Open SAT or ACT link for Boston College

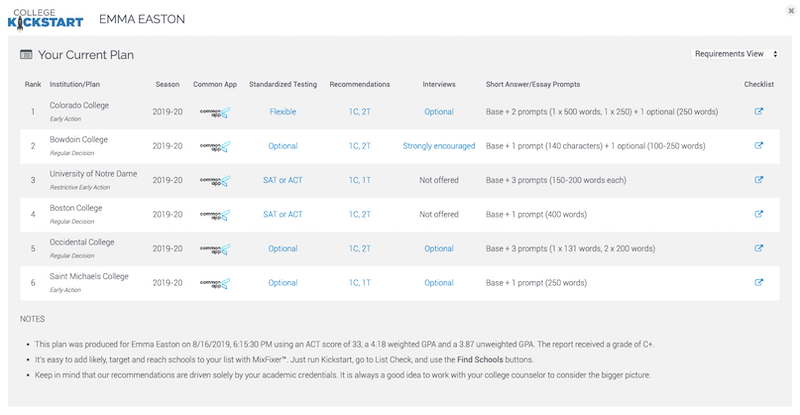283,214
